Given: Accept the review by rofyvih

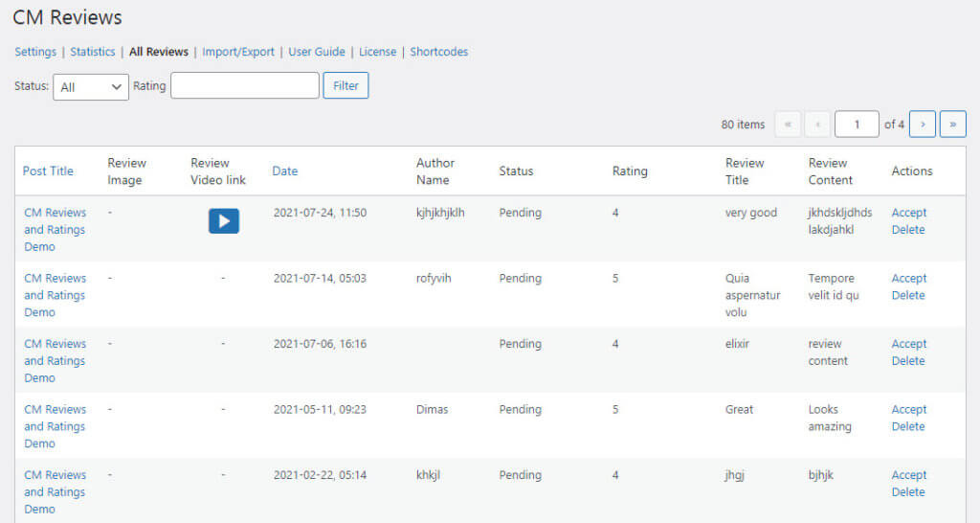Looking at the screenshot, I should (909, 279).
